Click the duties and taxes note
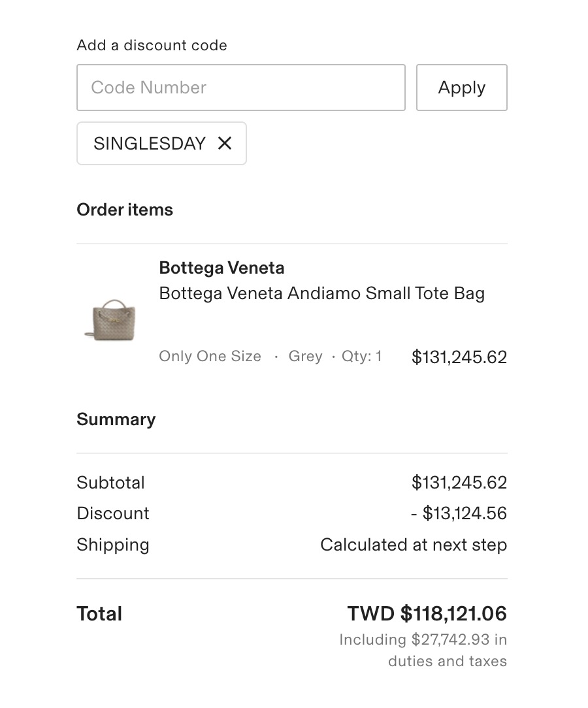 [x=423, y=651]
